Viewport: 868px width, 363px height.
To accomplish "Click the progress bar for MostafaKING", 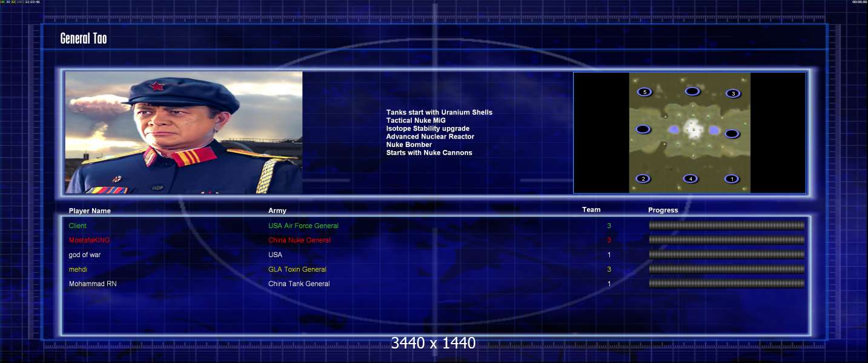I will click(727, 240).
